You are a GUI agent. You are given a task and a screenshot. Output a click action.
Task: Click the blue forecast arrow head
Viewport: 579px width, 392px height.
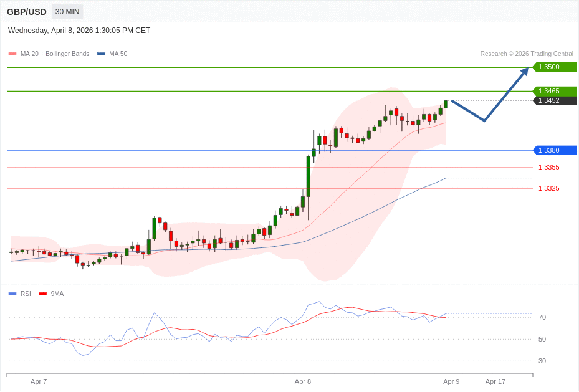coord(524,72)
